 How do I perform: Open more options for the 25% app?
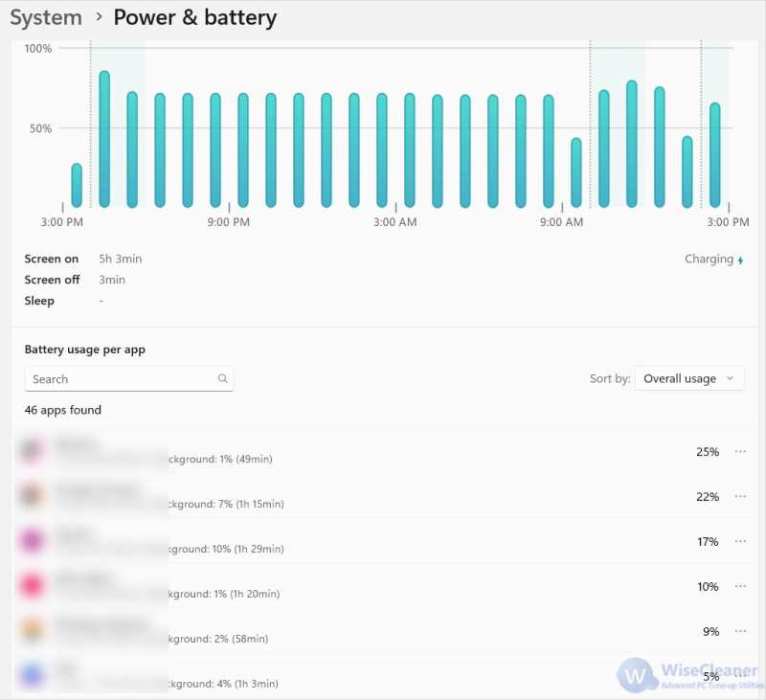pyautogui.click(x=740, y=451)
